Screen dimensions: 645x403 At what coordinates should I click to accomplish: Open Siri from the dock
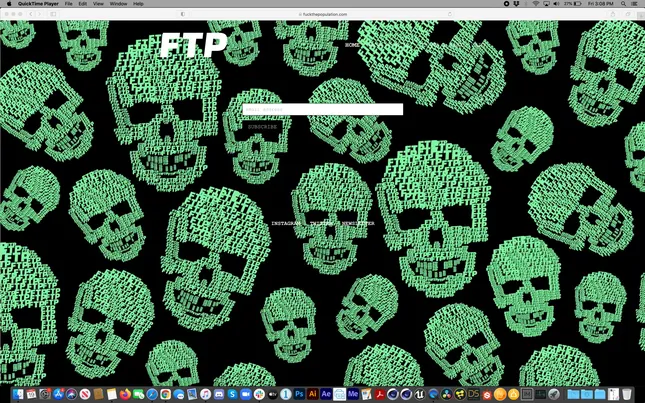(72, 394)
